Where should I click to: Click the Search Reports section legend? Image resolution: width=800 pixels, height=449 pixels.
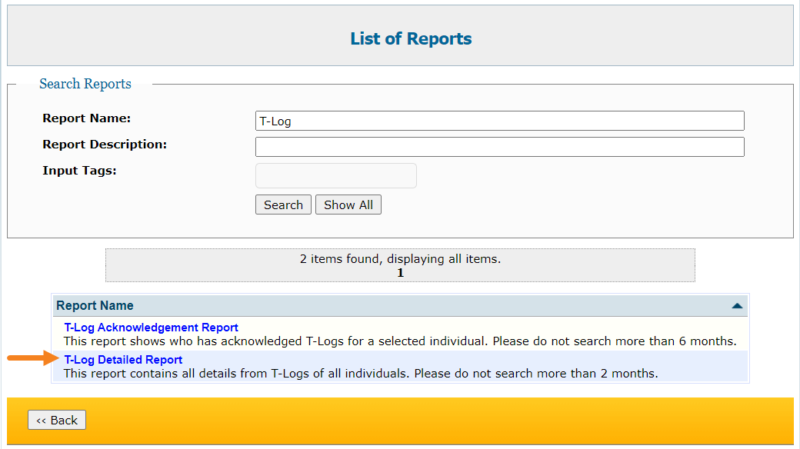[x=85, y=84]
